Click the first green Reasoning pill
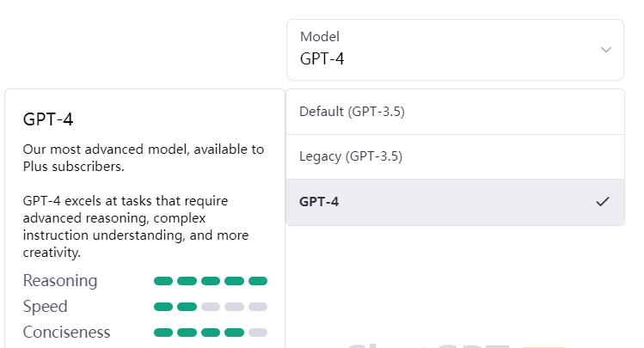The height and width of the screenshot is (348, 644). [163, 281]
